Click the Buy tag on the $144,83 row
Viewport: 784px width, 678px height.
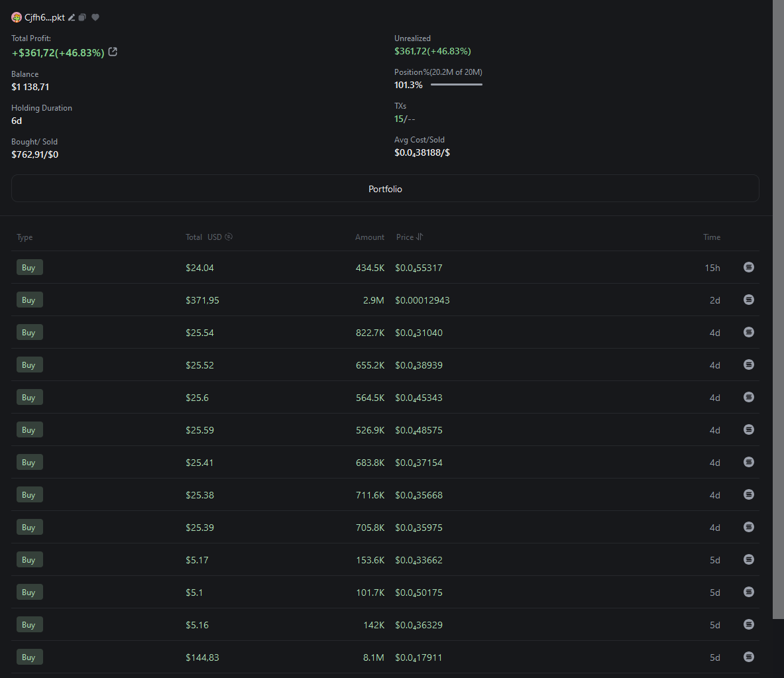pos(30,657)
